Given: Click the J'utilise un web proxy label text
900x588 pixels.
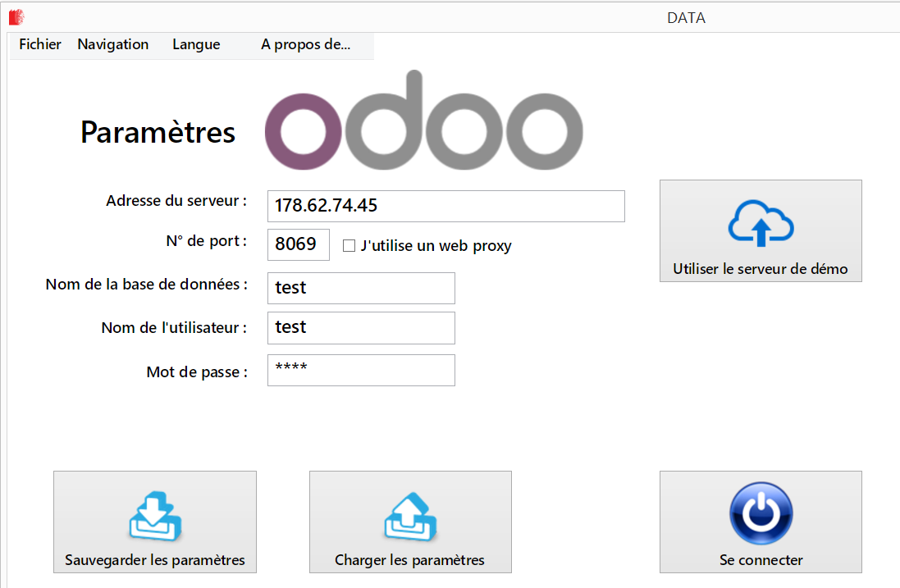Looking at the screenshot, I should (436, 246).
